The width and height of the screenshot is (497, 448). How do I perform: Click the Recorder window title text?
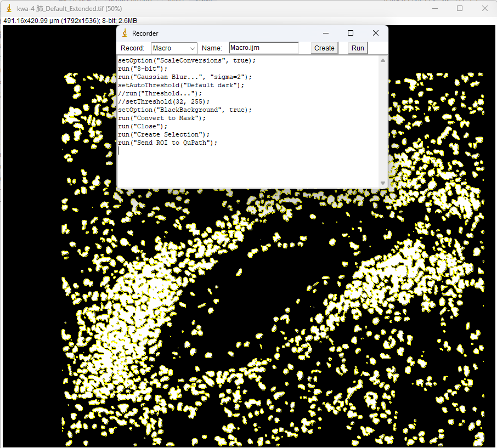(x=145, y=33)
